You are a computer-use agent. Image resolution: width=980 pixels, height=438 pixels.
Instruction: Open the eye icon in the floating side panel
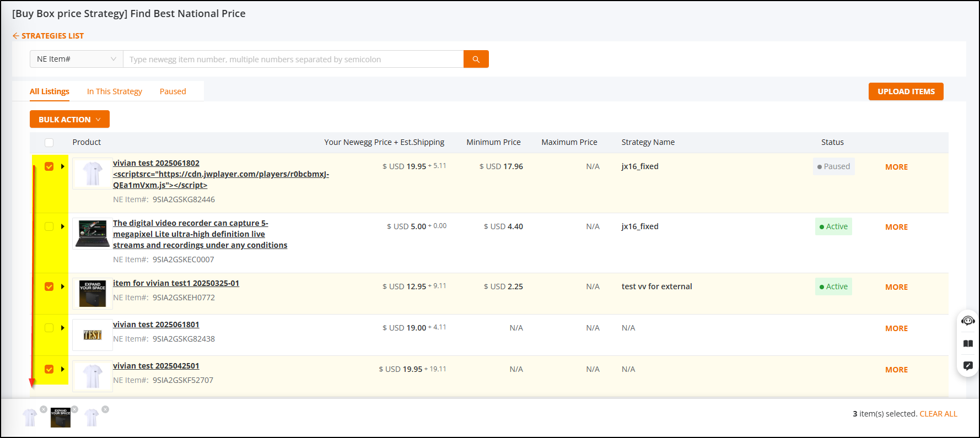[x=968, y=321]
